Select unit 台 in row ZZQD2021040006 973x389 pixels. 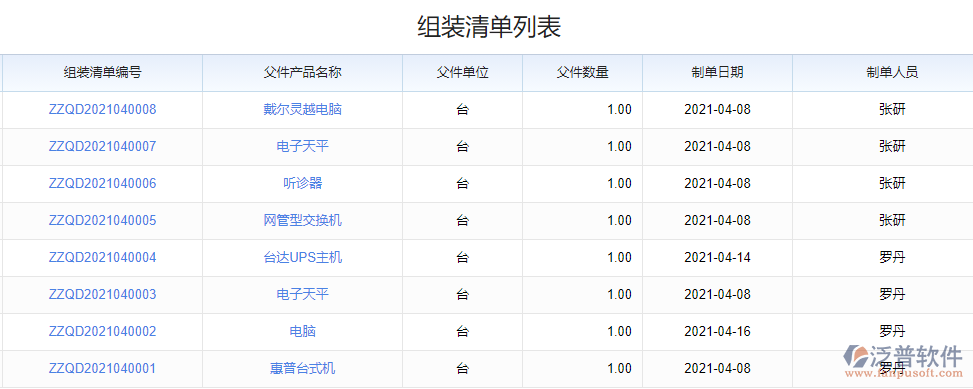(x=463, y=184)
